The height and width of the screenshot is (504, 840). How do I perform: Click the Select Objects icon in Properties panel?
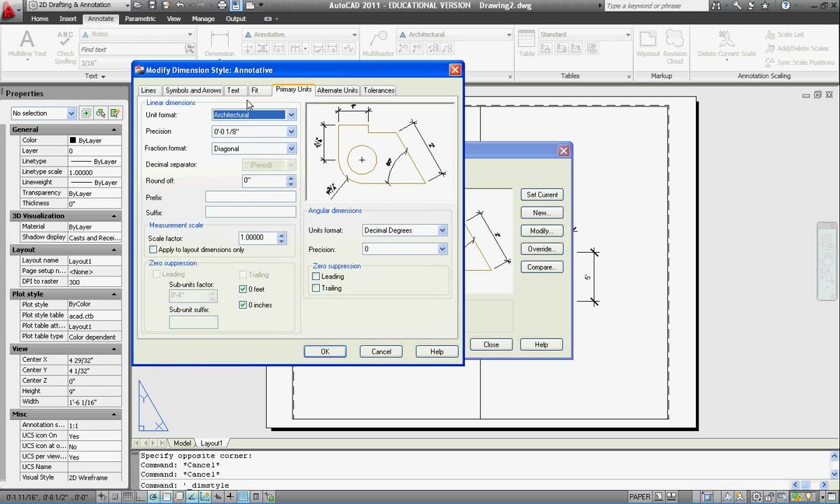coord(101,113)
